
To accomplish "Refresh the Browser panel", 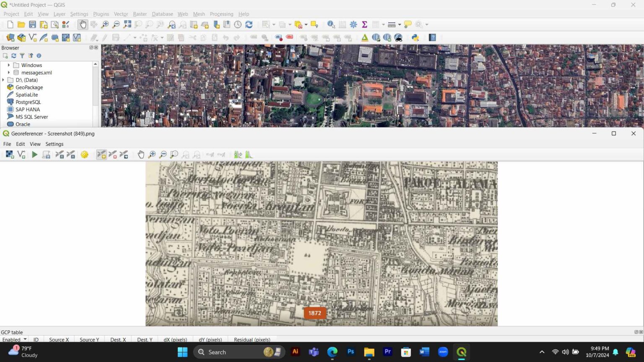I will pos(13,56).
